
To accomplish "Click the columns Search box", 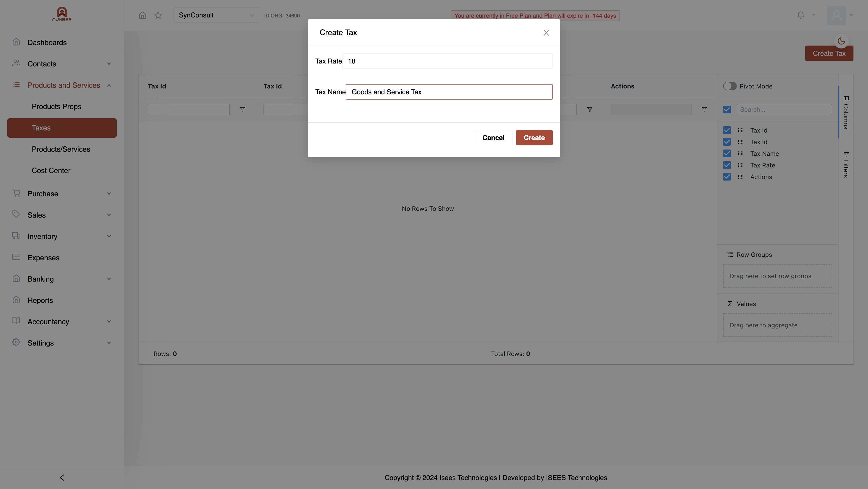I will coord(784,110).
